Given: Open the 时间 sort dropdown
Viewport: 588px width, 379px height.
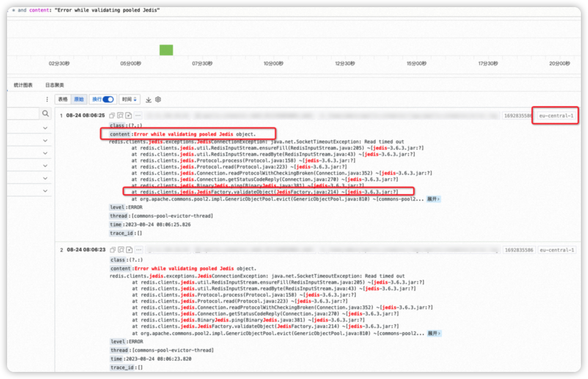Looking at the screenshot, I should (x=130, y=100).
